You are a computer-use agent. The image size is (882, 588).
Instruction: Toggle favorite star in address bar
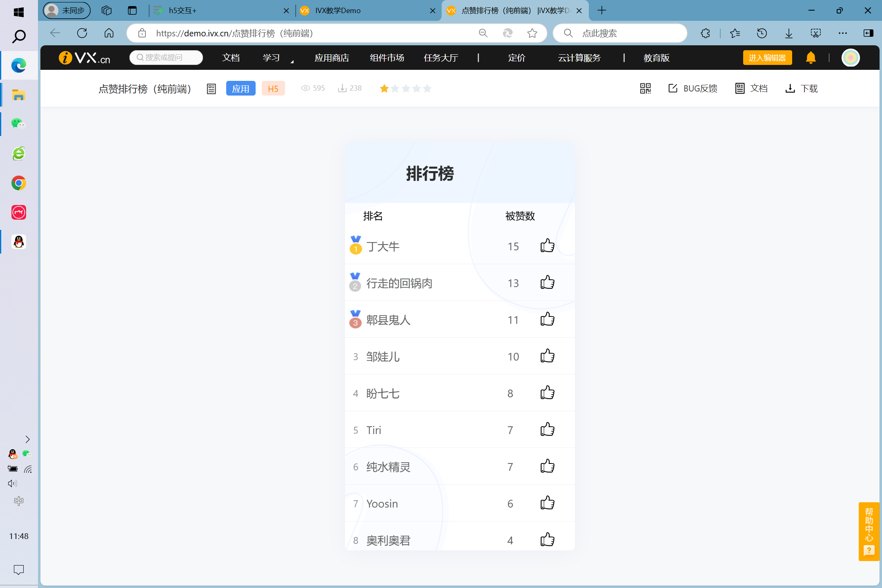pyautogui.click(x=532, y=33)
